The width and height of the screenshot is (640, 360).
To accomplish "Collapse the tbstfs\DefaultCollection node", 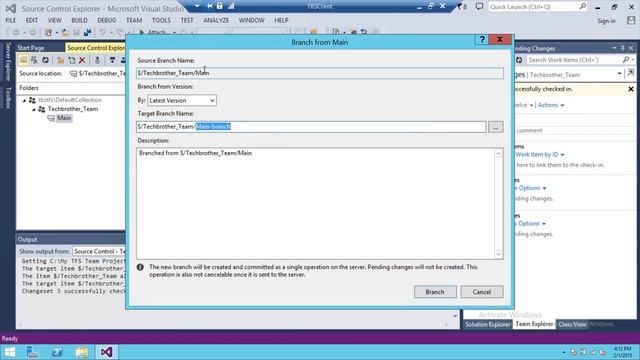I will (24, 100).
